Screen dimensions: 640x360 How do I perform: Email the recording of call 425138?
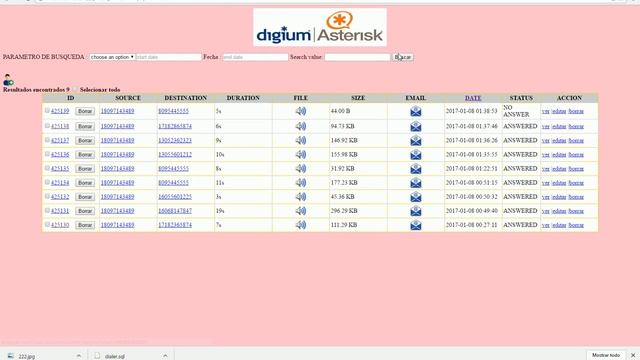[x=416, y=127]
